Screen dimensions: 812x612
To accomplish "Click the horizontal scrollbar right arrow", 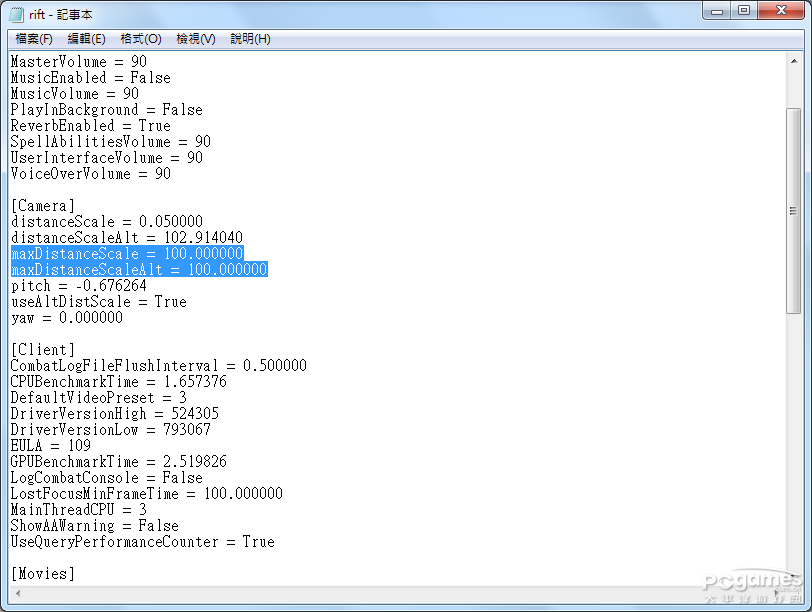I will 776,591.
